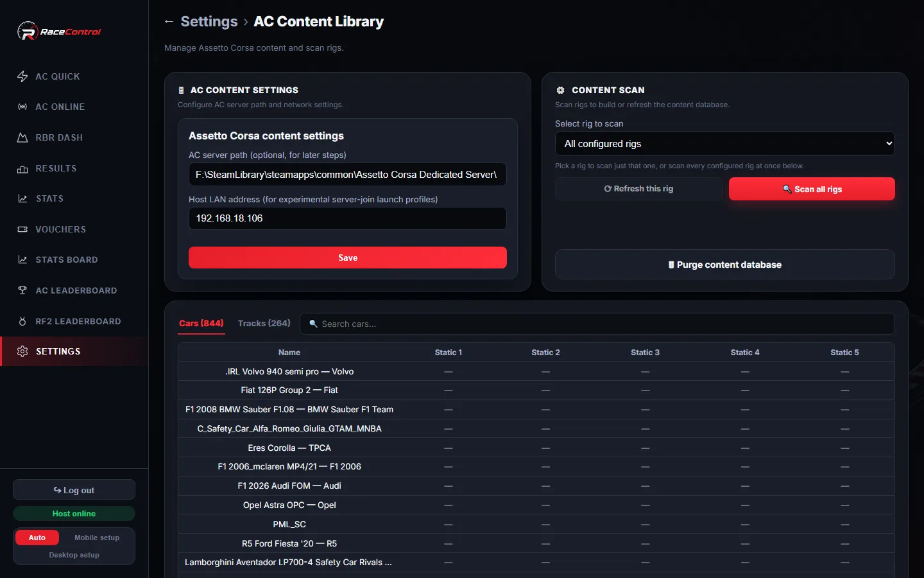Click the Stats Board chart icon
Image resolution: width=924 pixels, height=578 pixels.
click(x=22, y=259)
